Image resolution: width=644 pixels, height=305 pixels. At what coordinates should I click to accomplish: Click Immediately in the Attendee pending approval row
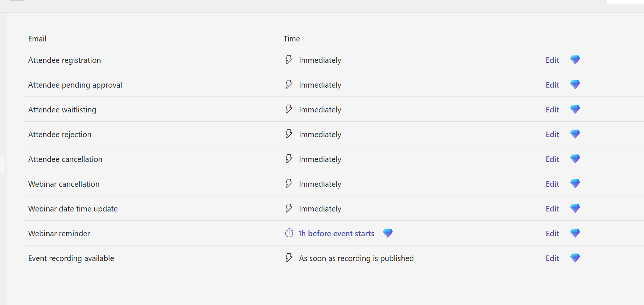pyautogui.click(x=320, y=85)
